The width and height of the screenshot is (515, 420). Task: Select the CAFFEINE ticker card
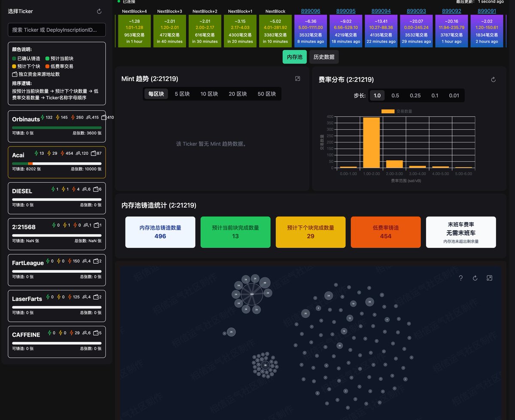click(x=57, y=342)
